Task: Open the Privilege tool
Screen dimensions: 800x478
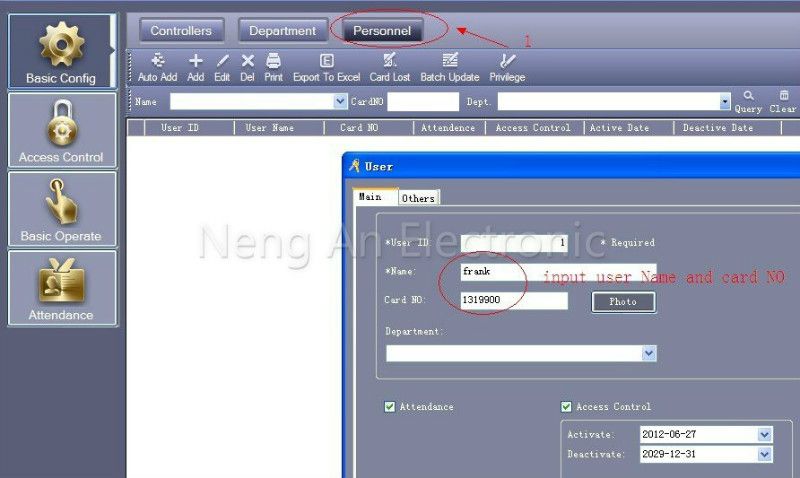Action: coord(507,61)
